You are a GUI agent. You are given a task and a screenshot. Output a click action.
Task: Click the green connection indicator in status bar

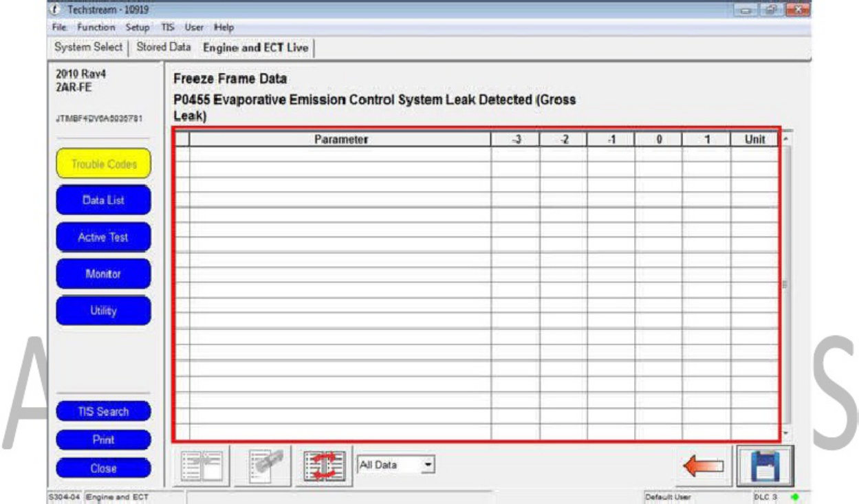[796, 496]
